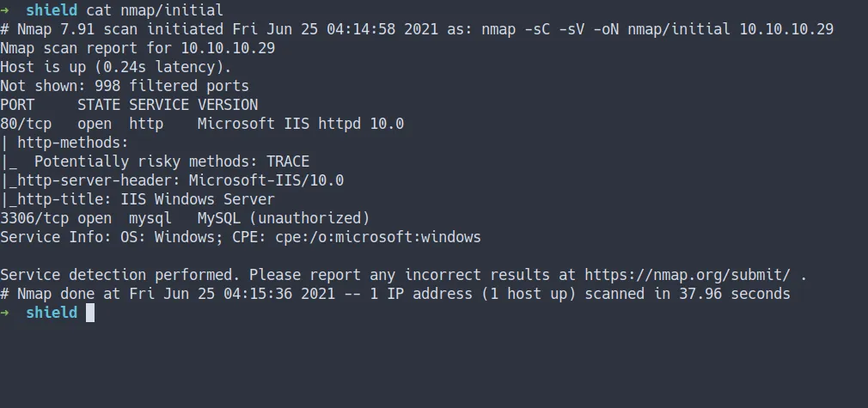868x408 pixels.
Task: Click the 'Microsoft IIS httpd 10.0' version text
Action: click(x=301, y=124)
